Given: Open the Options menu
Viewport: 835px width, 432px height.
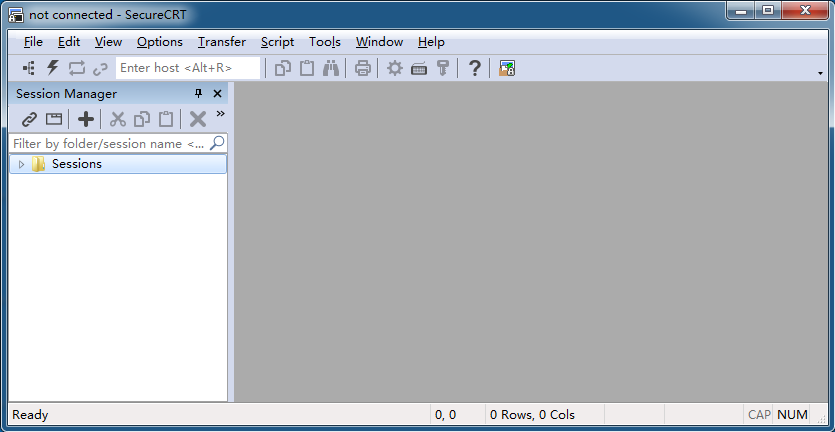Looking at the screenshot, I should click(160, 42).
